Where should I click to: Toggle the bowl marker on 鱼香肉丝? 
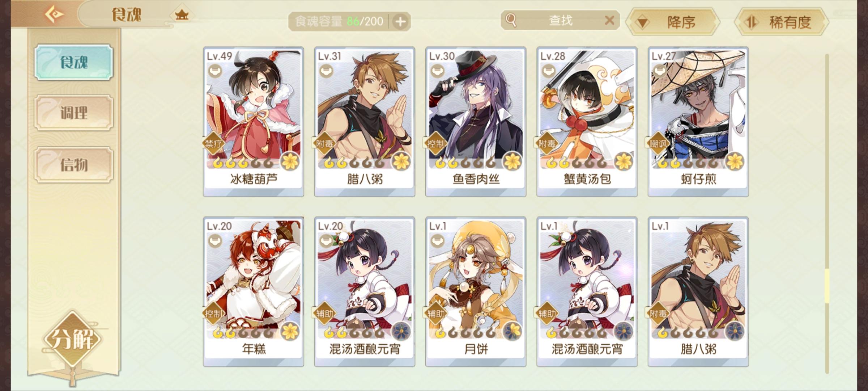pos(437,70)
